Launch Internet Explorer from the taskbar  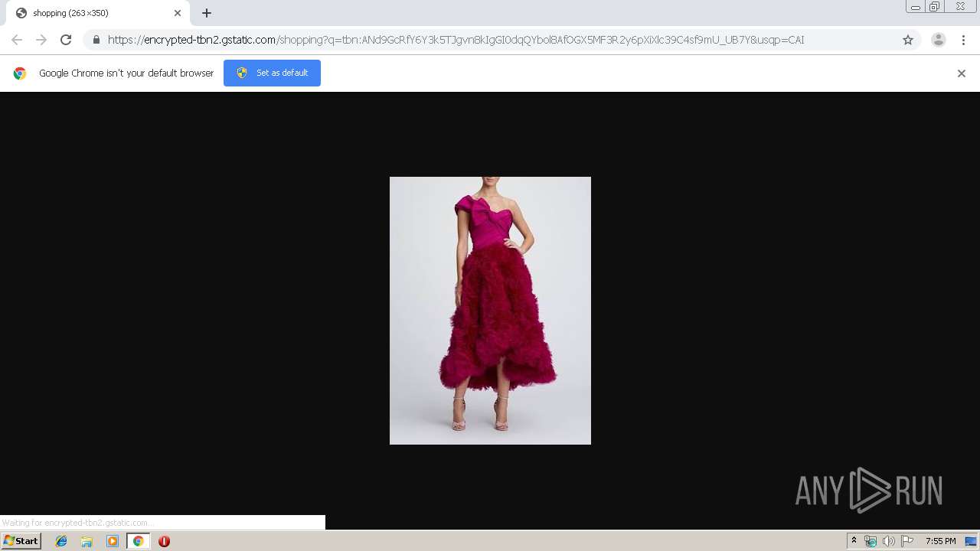61,541
